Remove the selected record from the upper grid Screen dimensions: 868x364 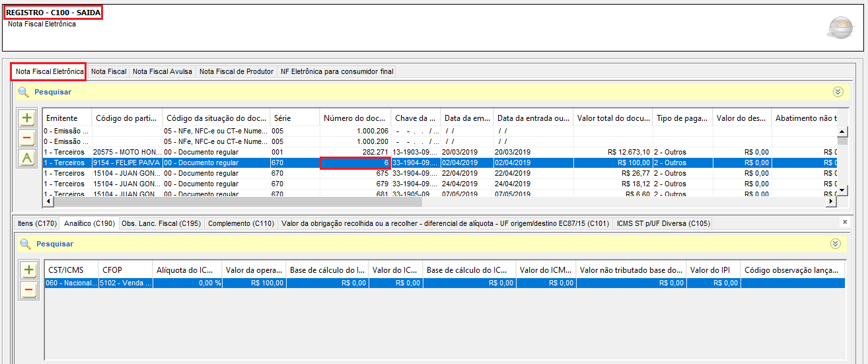(27, 138)
